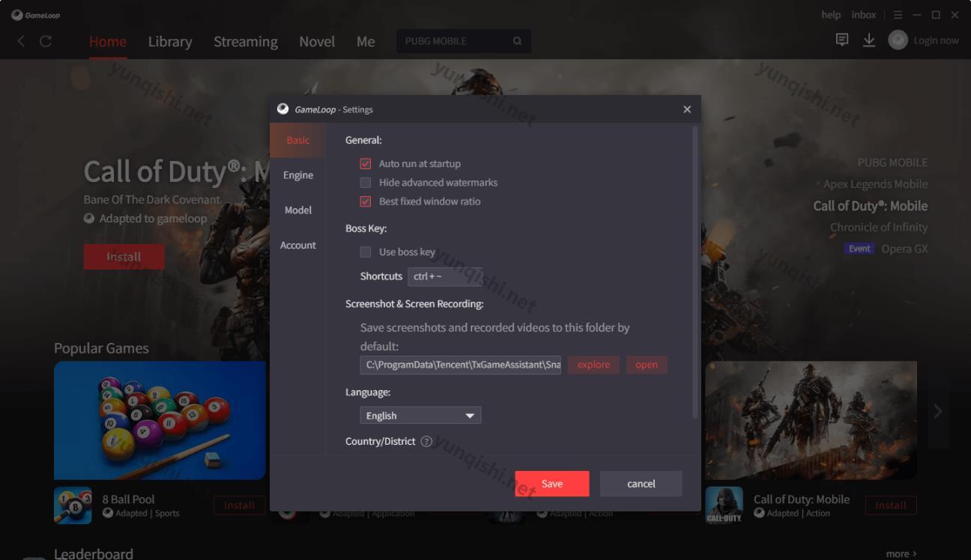Click the Call of Duty game icon
The width and height of the screenshot is (971, 560).
tap(725, 505)
